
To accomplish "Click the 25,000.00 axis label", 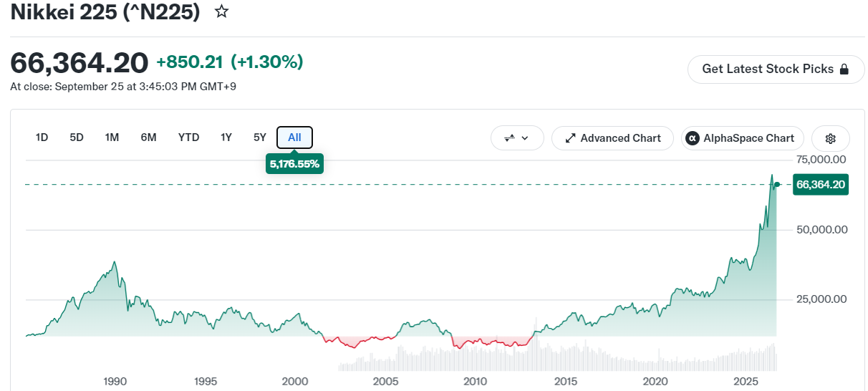I will pos(822,299).
